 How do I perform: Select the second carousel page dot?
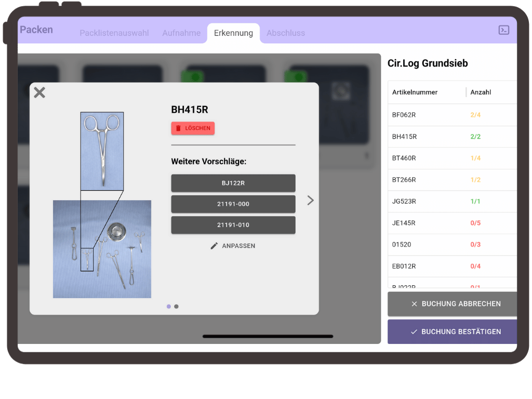(x=177, y=307)
